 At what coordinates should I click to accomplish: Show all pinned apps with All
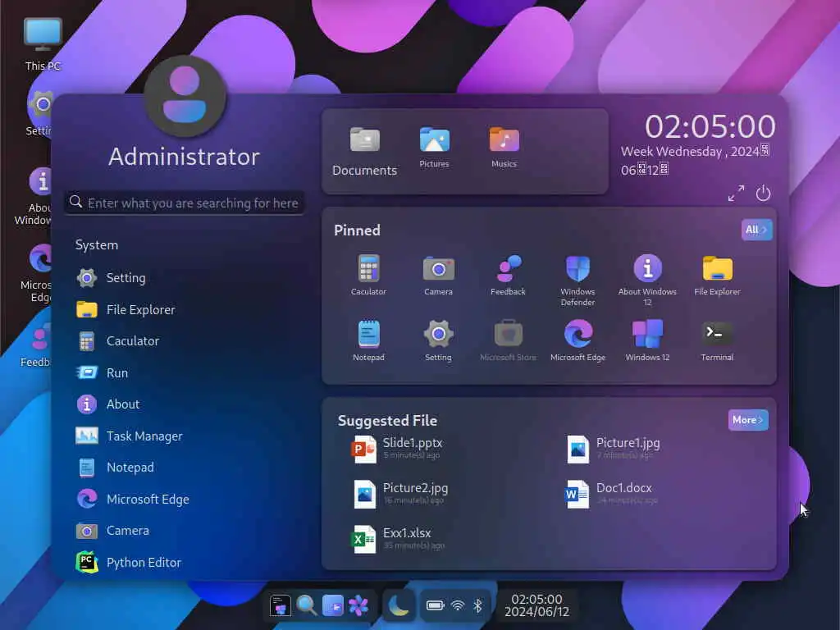click(x=756, y=230)
